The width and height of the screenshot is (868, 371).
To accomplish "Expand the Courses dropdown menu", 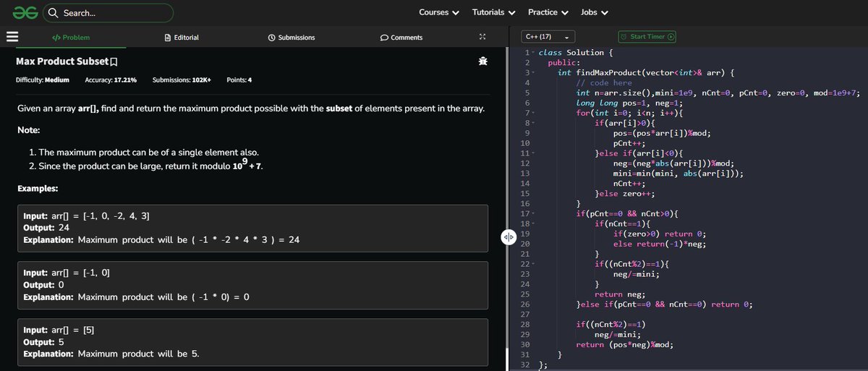I will click(x=439, y=12).
